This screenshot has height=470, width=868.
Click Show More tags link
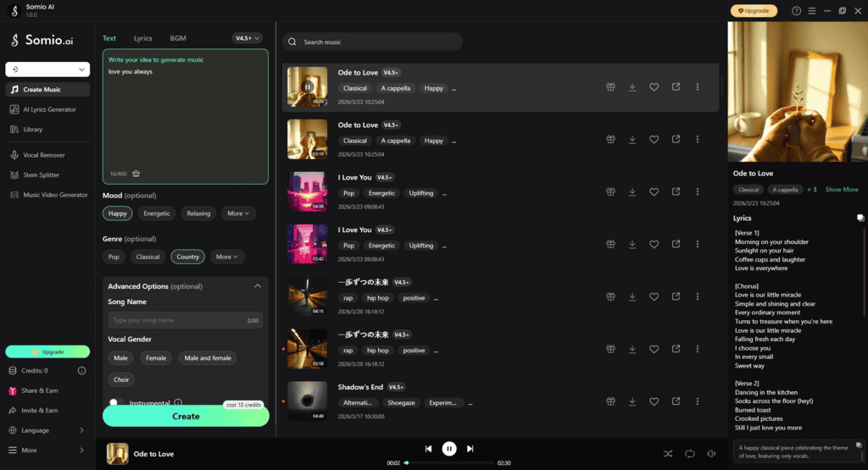[x=842, y=190]
